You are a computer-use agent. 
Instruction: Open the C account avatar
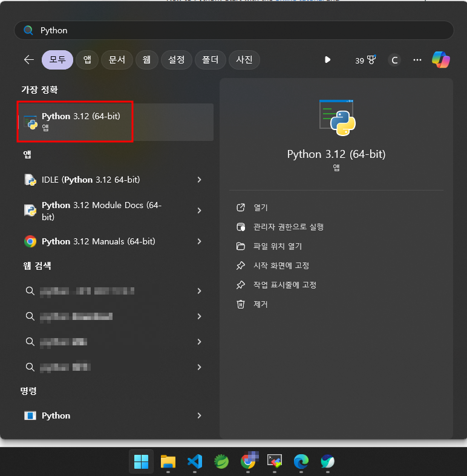click(394, 60)
